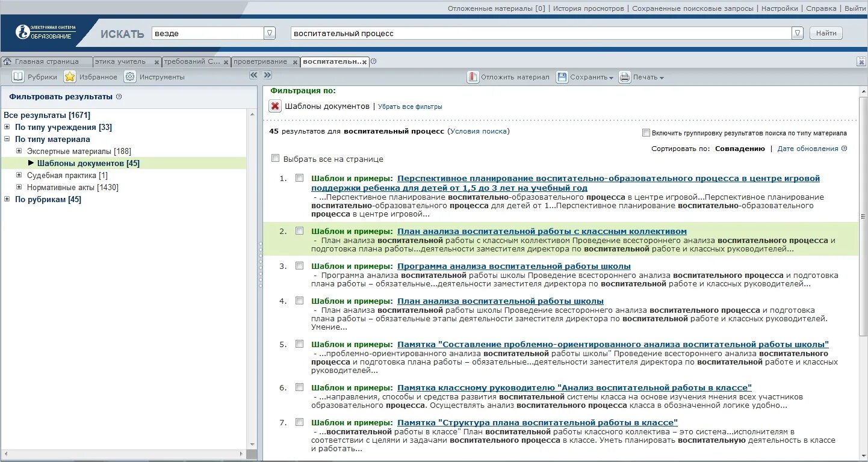Close the этика учитель tab
868x462 pixels.
click(157, 62)
